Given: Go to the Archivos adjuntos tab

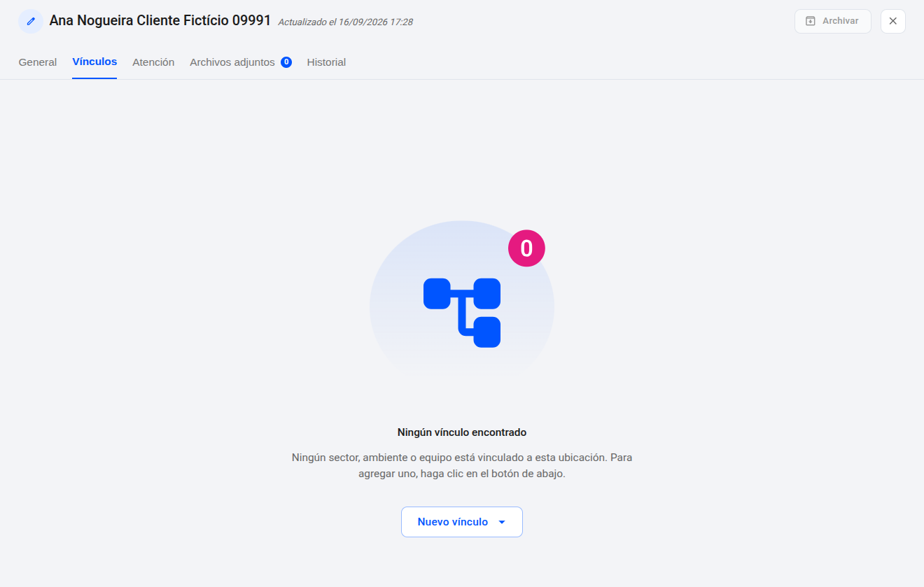Looking at the screenshot, I should pyautogui.click(x=232, y=62).
